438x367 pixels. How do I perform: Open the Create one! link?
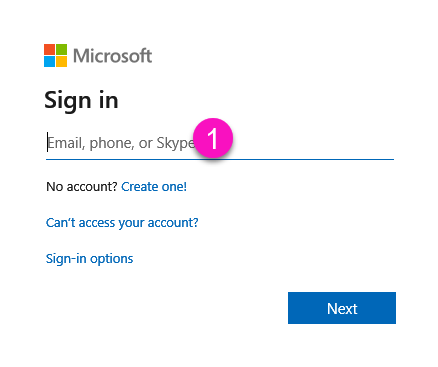coord(154,187)
